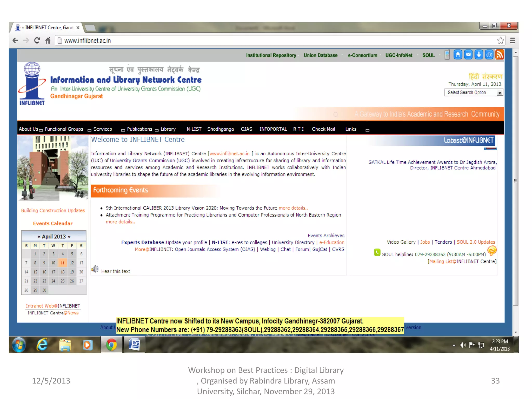Open the Institutional Repository link
Screen dimensions: 532x399
point(271,55)
